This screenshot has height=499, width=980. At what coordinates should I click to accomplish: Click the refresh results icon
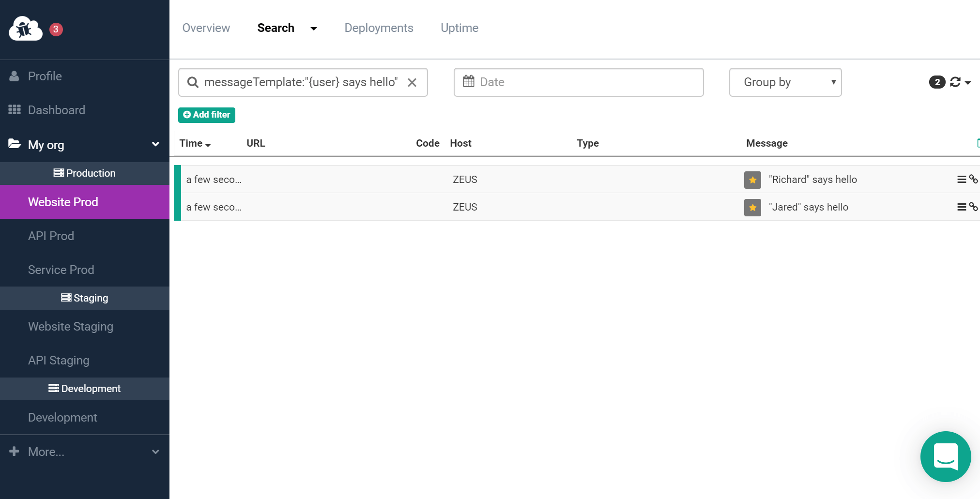coord(955,82)
